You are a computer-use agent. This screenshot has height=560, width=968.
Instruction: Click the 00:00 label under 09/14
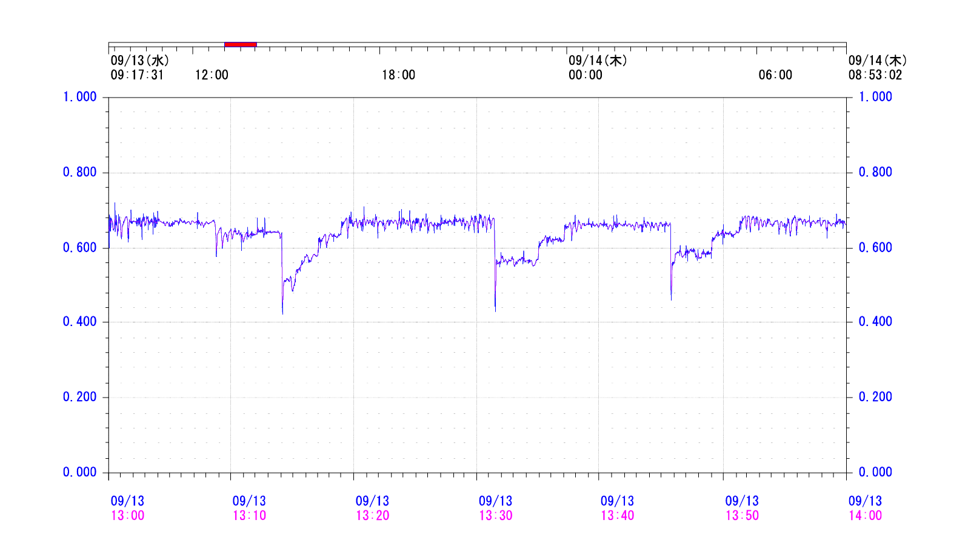(x=586, y=75)
